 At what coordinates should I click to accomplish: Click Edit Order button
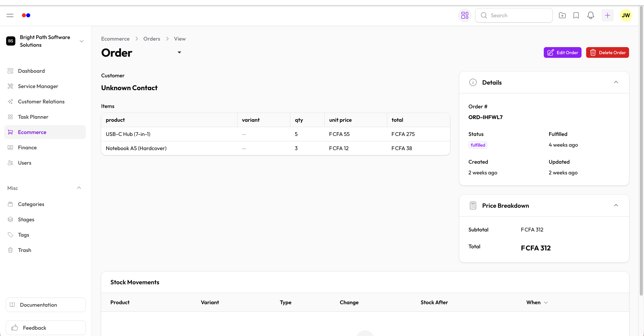(563, 52)
